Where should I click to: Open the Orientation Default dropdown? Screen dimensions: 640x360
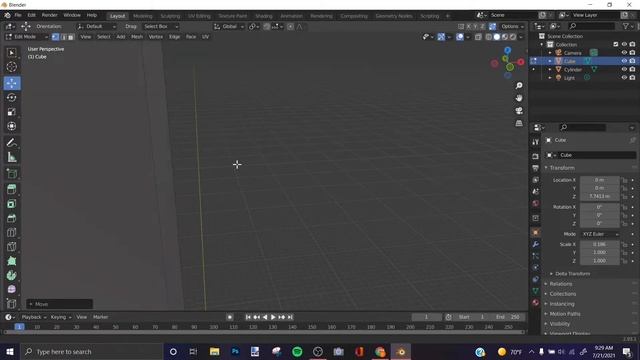97,27
